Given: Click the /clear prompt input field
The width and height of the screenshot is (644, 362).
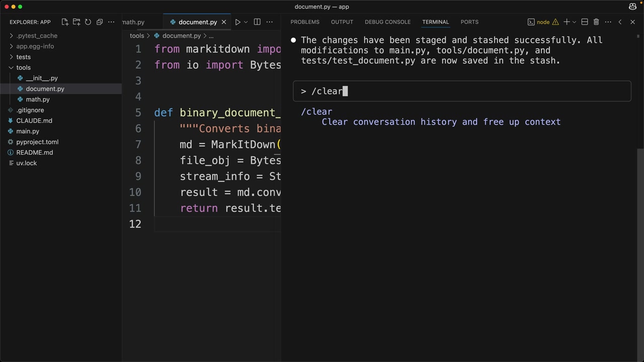Looking at the screenshot, I should pyautogui.click(x=462, y=91).
